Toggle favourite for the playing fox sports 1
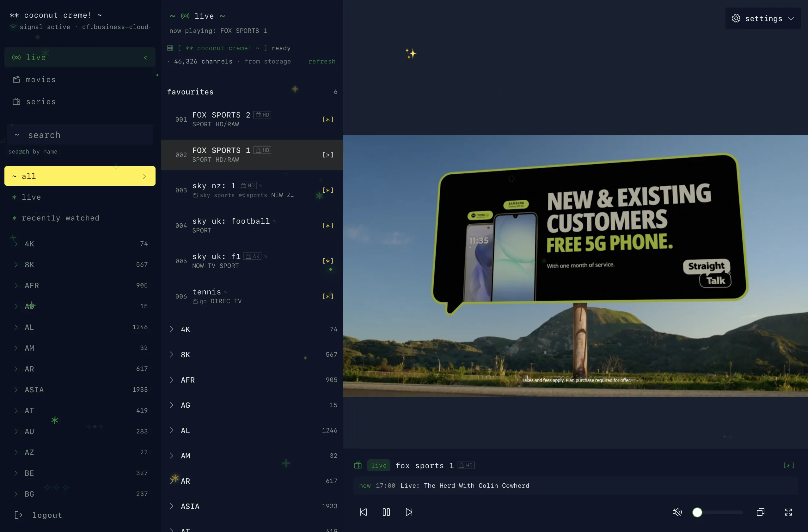Viewport: 808px width, 532px height. pyautogui.click(x=788, y=465)
